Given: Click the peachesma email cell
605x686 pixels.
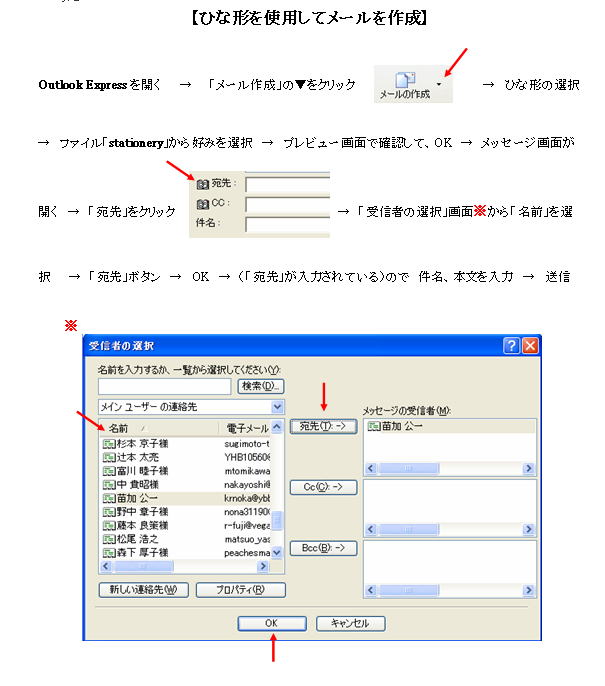Looking at the screenshot, I should (x=247, y=553).
